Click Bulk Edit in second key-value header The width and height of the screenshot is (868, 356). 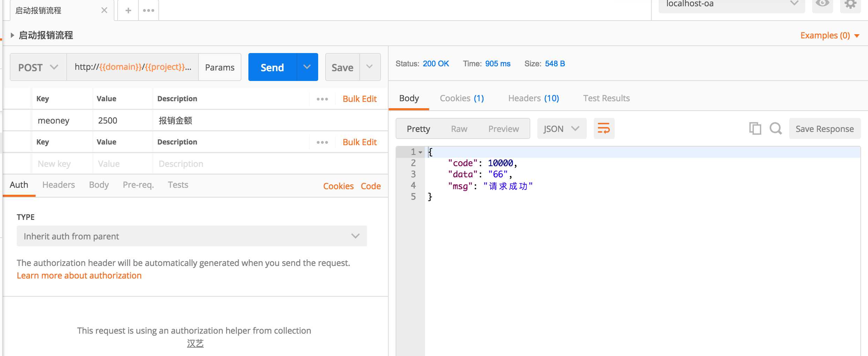(360, 142)
